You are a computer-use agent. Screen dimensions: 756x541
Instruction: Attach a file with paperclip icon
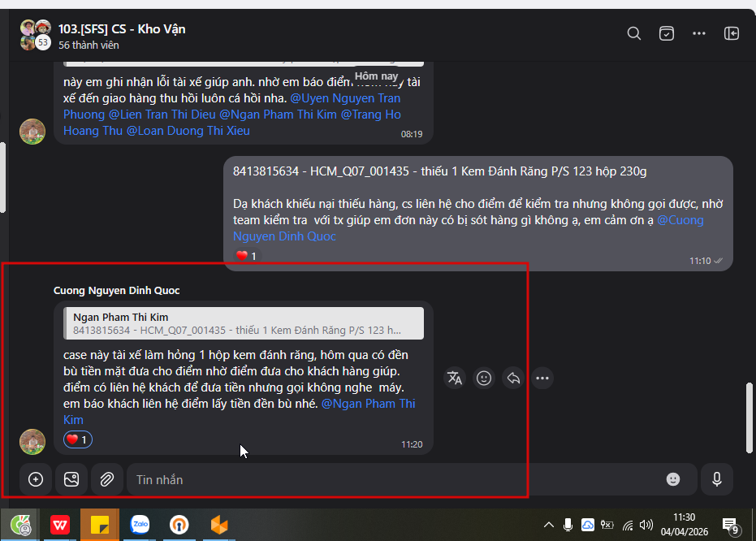pos(107,479)
